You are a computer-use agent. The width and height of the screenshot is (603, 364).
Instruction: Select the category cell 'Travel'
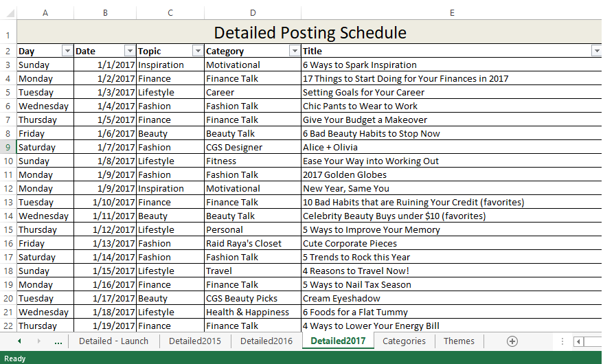(x=253, y=271)
